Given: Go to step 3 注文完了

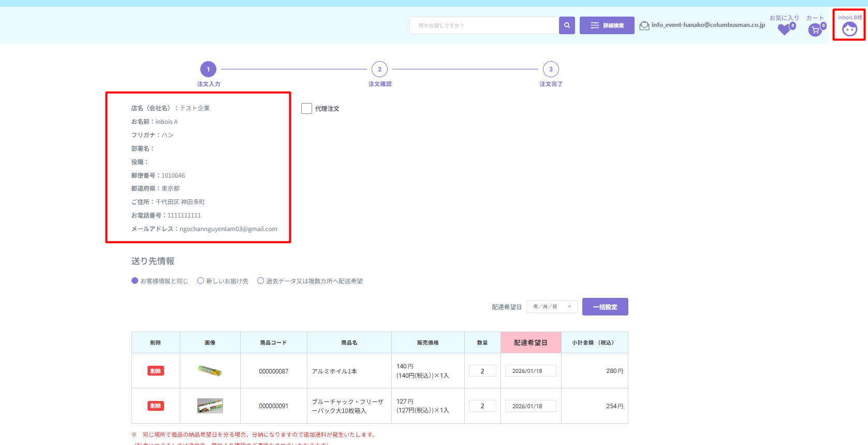Looking at the screenshot, I should point(551,69).
